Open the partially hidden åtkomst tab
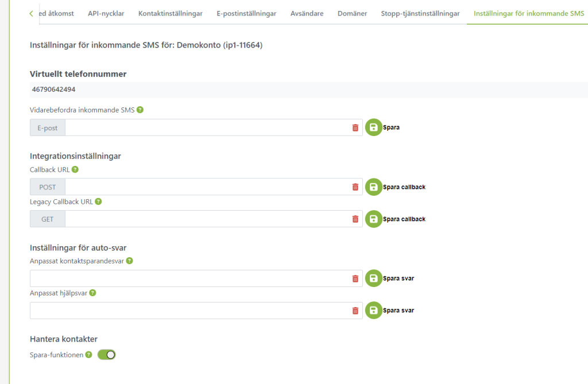This screenshot has height=384, width=588. (56, 14)
